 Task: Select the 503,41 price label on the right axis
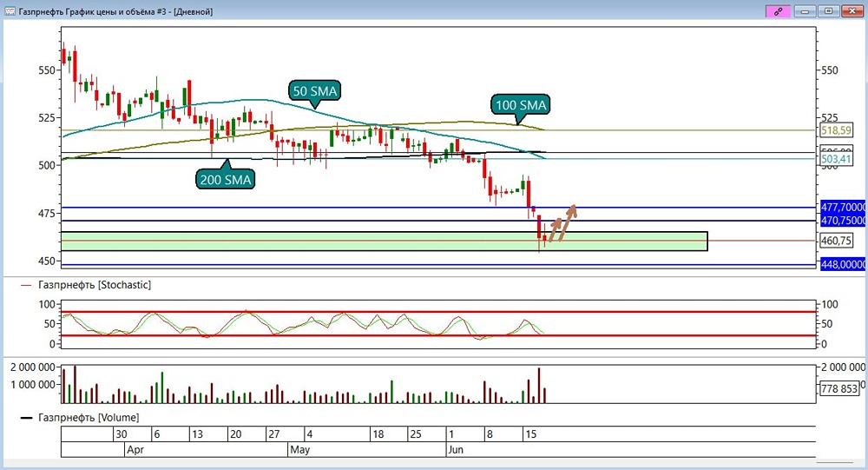(x=836, y=159)
